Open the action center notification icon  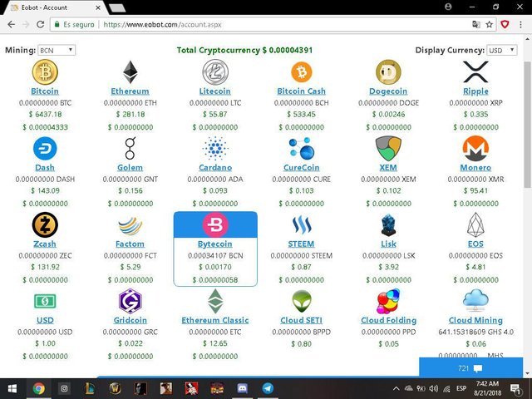[x=515, y=389]
